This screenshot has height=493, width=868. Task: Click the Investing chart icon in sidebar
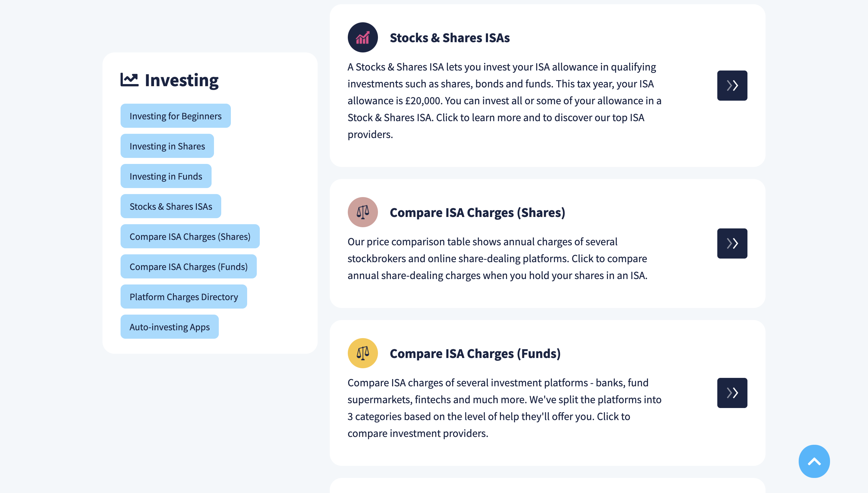pyautogui.click(x=129, y=80)
